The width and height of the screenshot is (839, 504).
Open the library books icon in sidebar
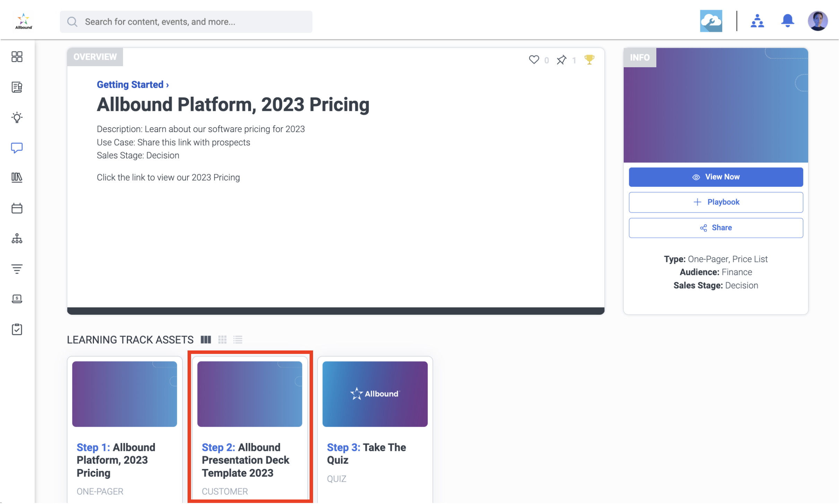pos(17,178)
